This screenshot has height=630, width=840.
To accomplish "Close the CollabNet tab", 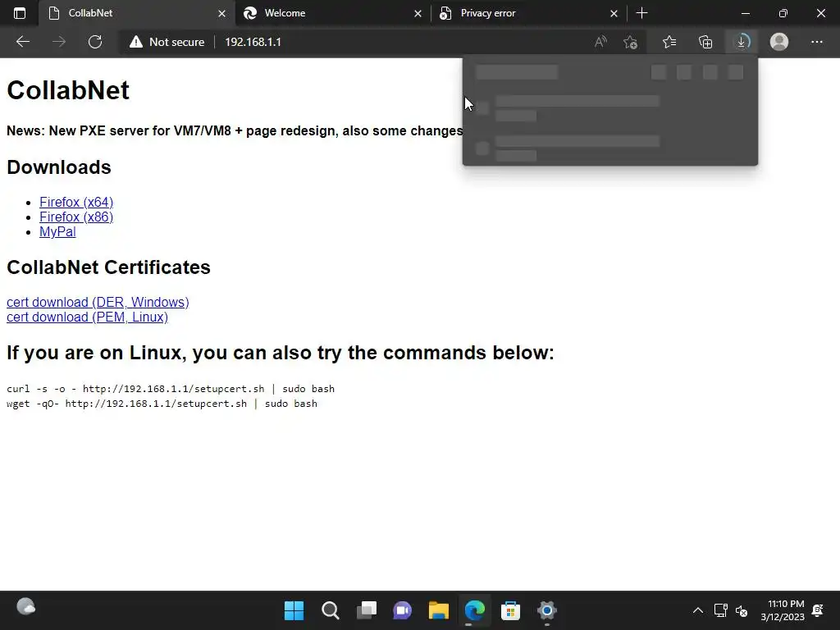I will pos(221,13).
